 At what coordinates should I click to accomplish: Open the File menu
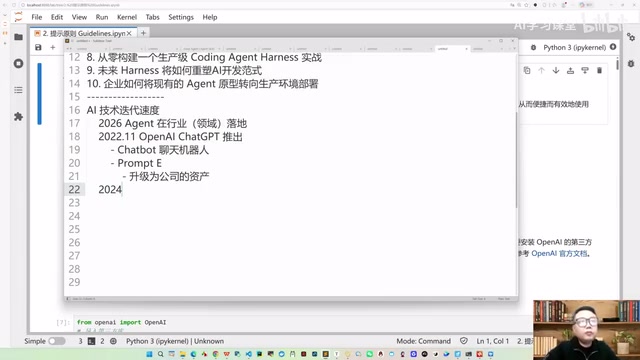37,17
